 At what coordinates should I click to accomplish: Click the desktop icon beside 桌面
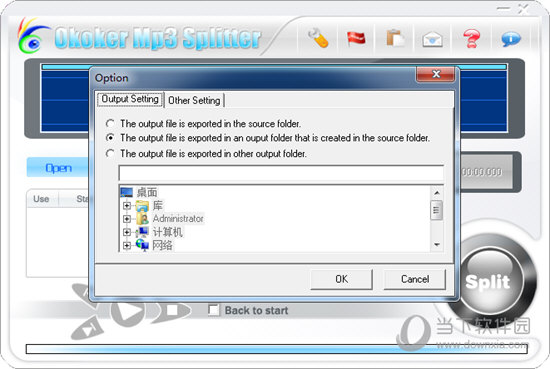126,192
